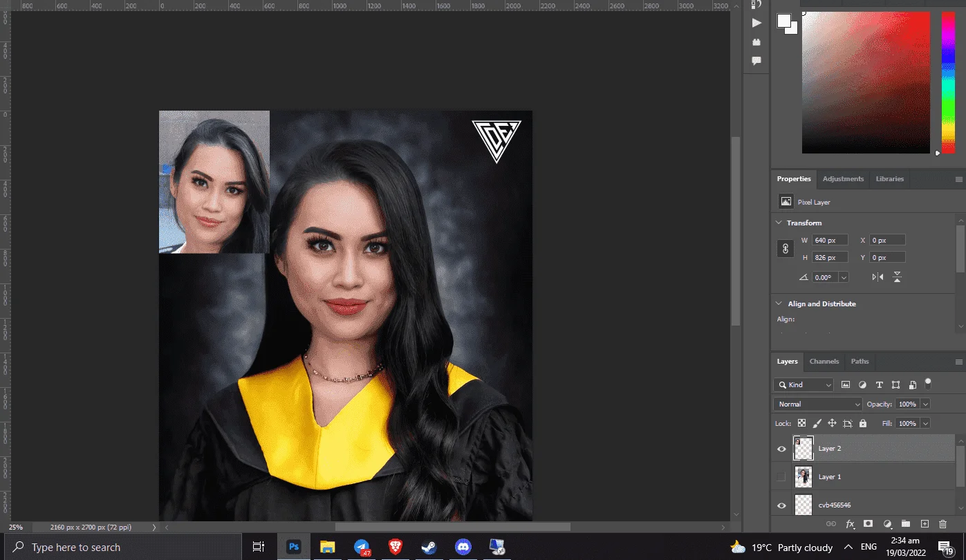Switch to the Adjustments tab
This screenshot has height=560, width=966.
click(843, 179)
